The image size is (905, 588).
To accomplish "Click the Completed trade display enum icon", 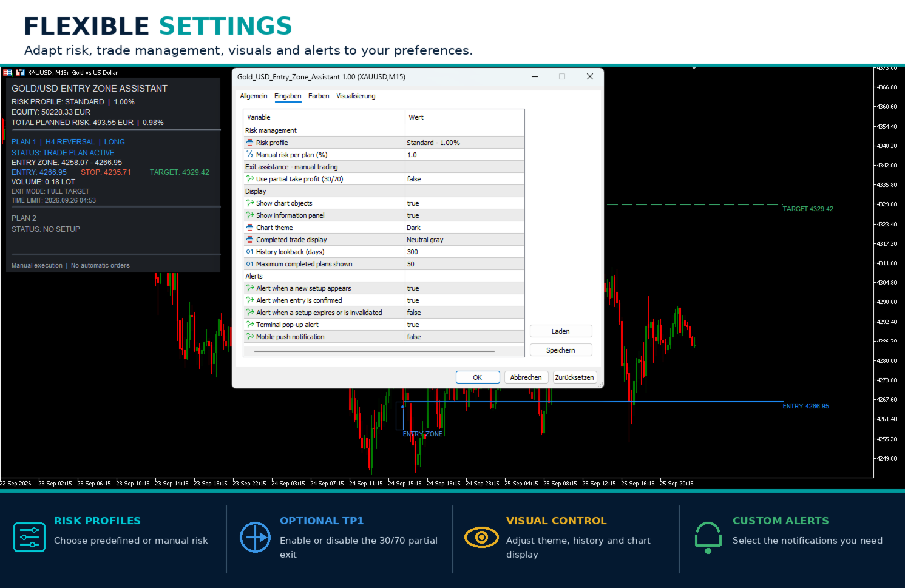I will click(x=249, y=240).
